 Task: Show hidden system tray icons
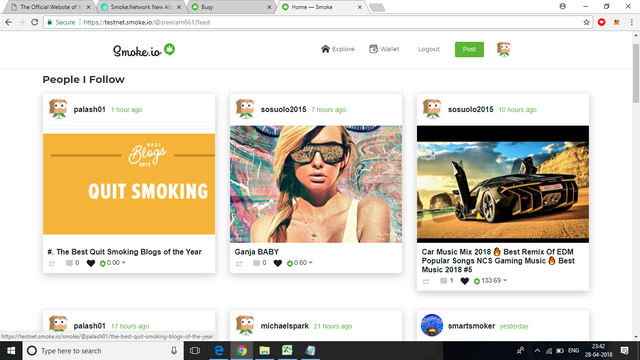[537, 351]
